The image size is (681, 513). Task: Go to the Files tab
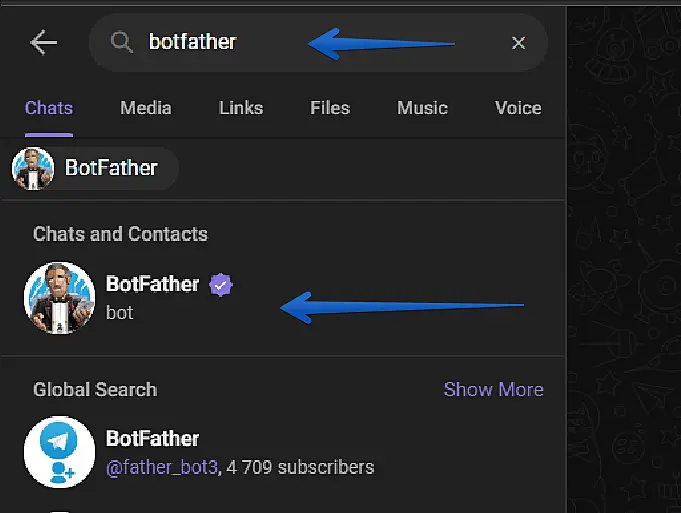330,108
